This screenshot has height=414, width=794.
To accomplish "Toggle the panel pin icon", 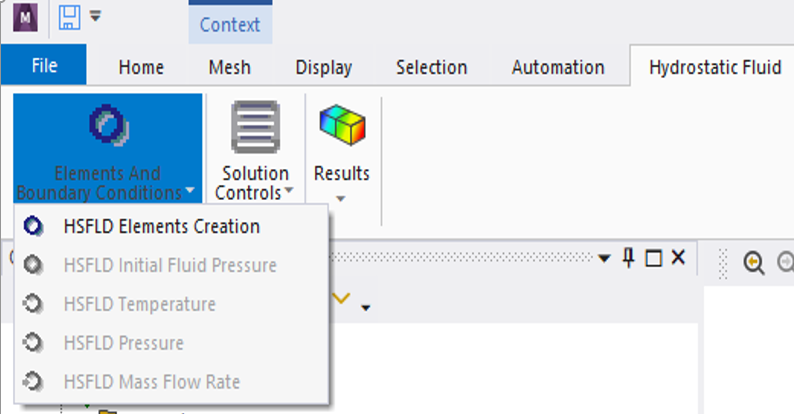I will point(628,258).
